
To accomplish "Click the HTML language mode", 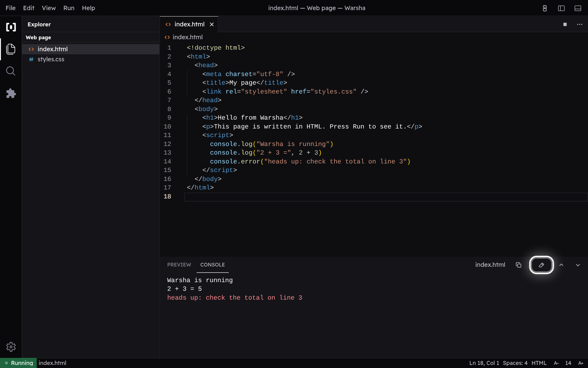I will click(x=539, y=363).
